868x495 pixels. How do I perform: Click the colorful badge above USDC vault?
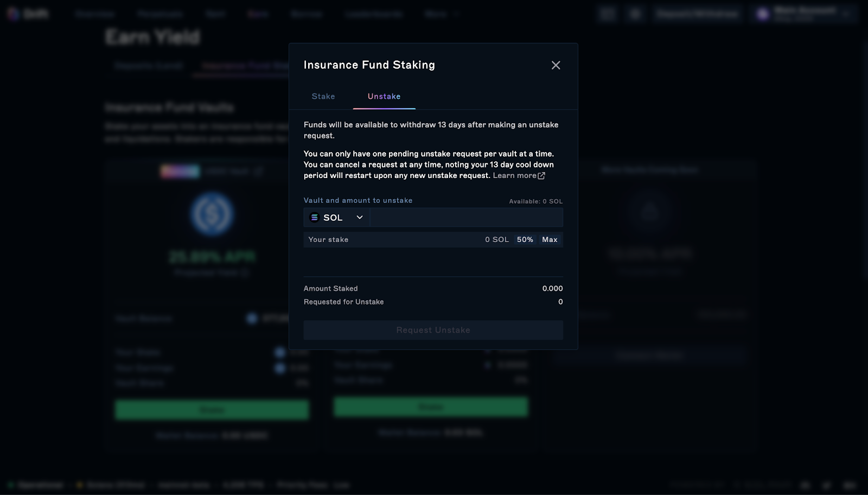[x=180, y=172]
